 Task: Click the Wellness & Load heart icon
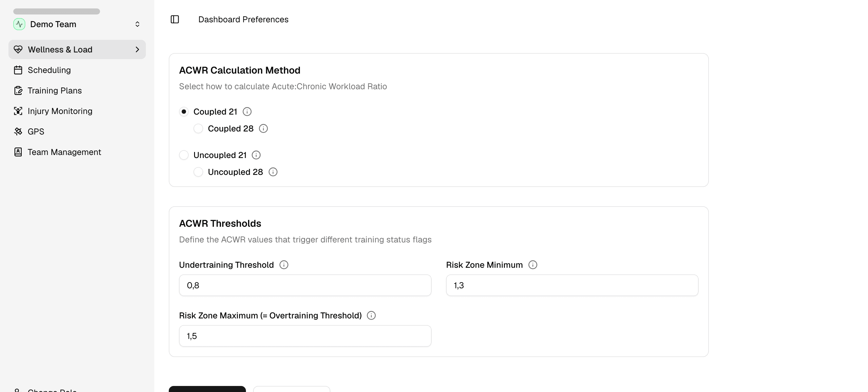click(x=18, y=49)
